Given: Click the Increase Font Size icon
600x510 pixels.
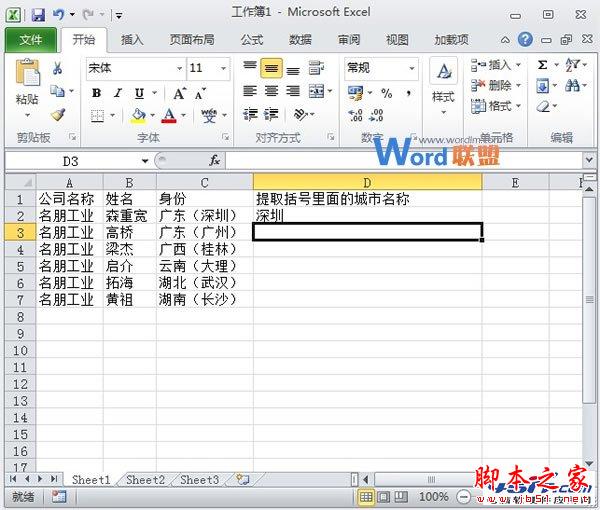Looking at the screenshot, I should click(x=179, y=93).
